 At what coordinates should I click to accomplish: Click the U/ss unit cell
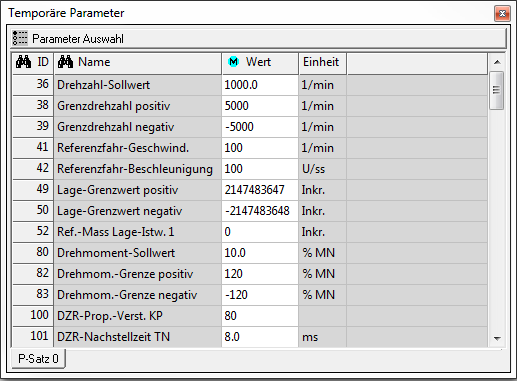pyautogui.click(x=323, y=169)
